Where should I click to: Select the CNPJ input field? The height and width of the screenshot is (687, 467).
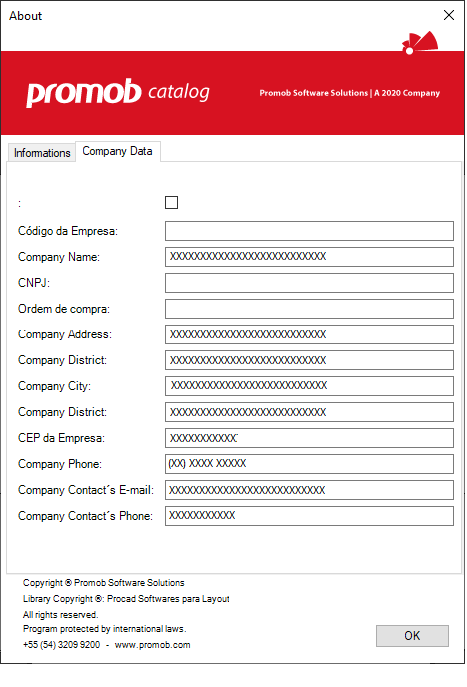pos(309,283)
